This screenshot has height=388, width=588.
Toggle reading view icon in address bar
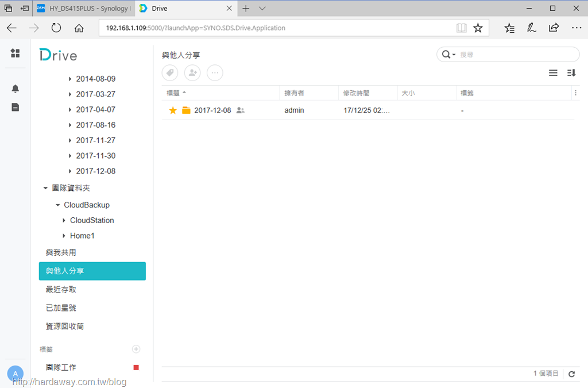pyautogui.click(x=461, y=28)
